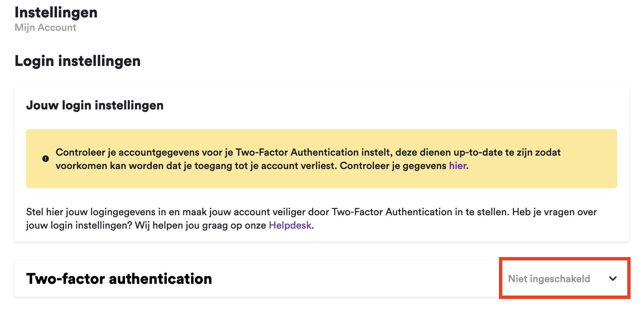Click the 'Heb je vragen over' text
This screenshot has height=327, width=644.
click(x=554, y=212)
